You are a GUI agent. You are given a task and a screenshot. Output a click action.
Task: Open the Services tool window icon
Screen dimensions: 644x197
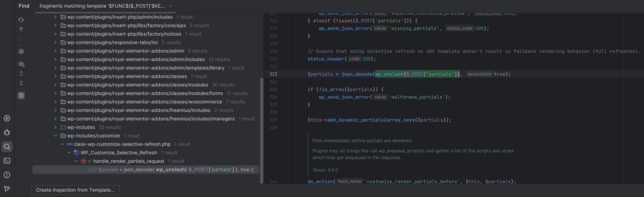[7, 118]
